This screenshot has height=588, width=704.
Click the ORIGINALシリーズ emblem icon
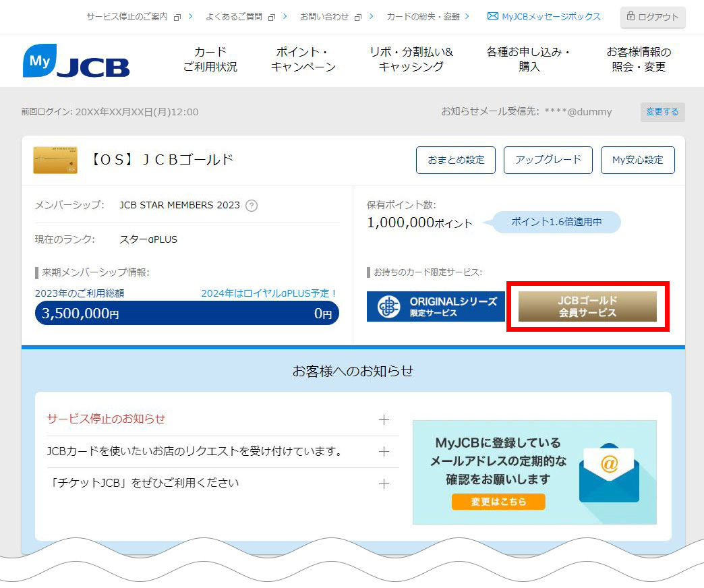(x=389, y=307)
